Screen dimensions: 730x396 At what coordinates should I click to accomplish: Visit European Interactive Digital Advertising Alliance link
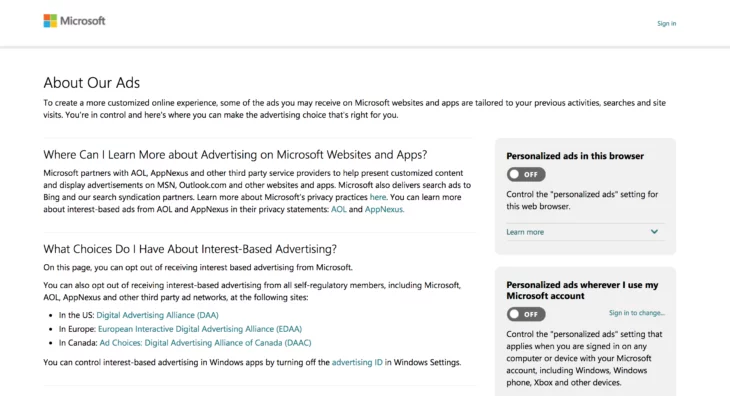[200, 329]
